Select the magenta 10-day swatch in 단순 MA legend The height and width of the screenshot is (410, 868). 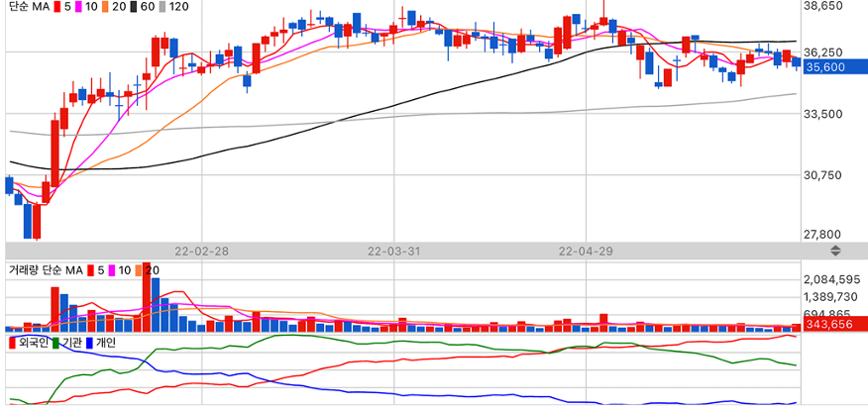pyautogui.click(x=78, y=7)
